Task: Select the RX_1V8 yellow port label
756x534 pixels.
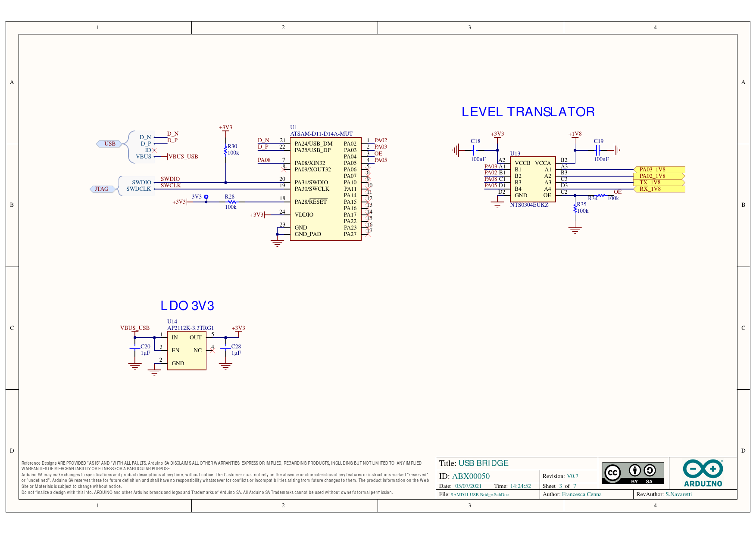Action: [x=659, y=189]
